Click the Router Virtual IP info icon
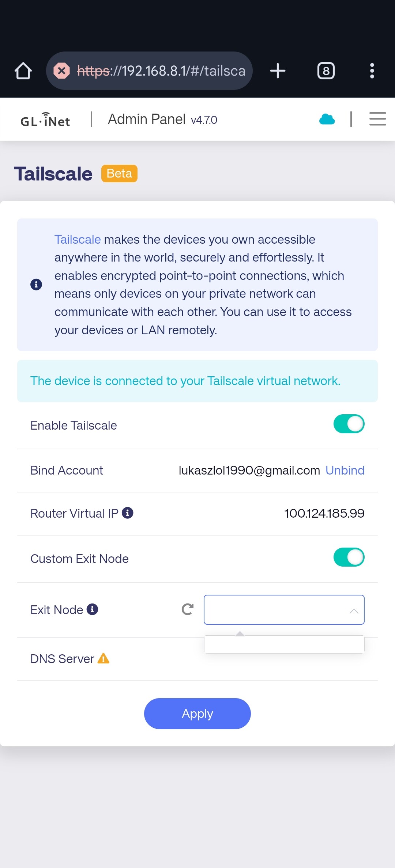395x868 pixels. pos(127,513)
